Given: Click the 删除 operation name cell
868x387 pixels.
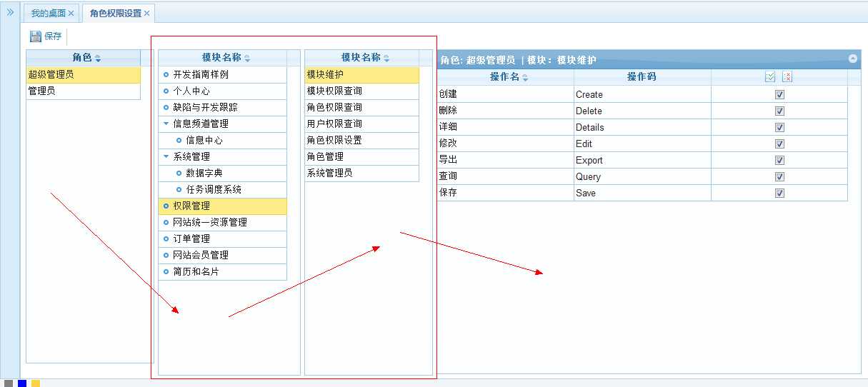Looking at the screenshot, I should [505, 111].
